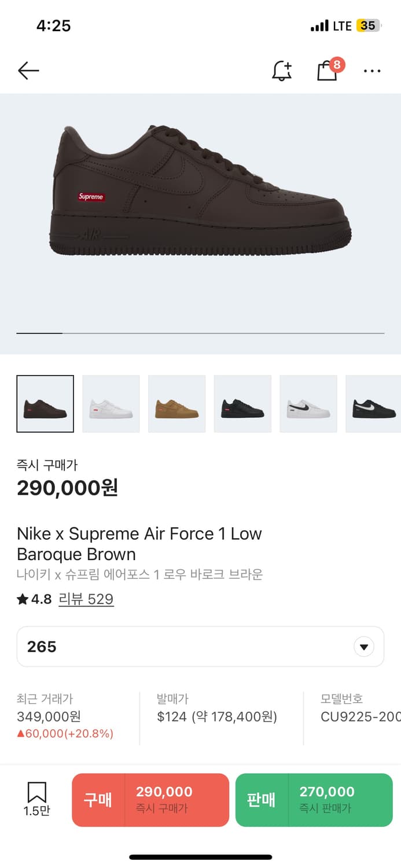Screen dimensions: 401x868
Task: Tap the image carousel progress bar
Action: pos(200,333)
